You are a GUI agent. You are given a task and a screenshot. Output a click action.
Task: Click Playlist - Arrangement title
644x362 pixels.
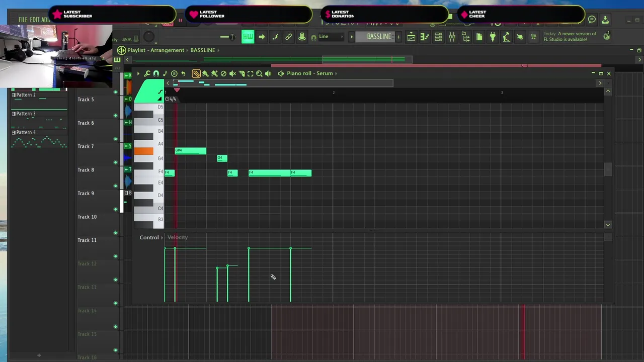(x=155, y=50)
